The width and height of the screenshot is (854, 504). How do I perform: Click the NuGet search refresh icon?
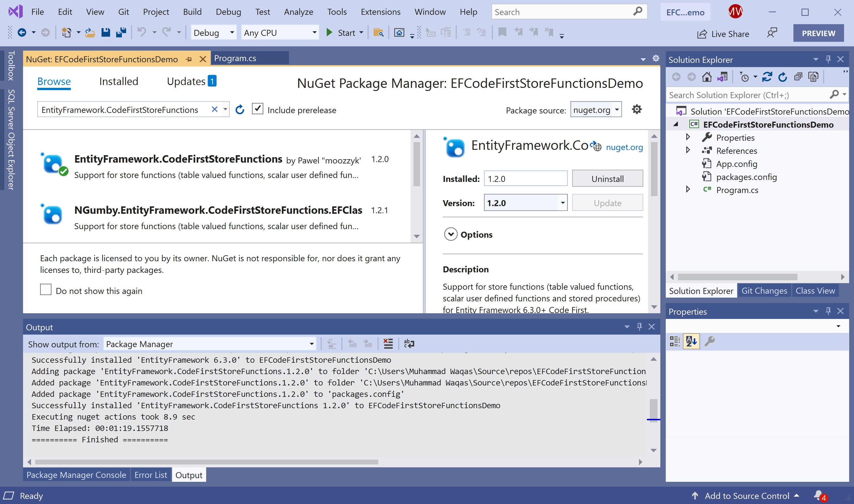coord(240,110)
